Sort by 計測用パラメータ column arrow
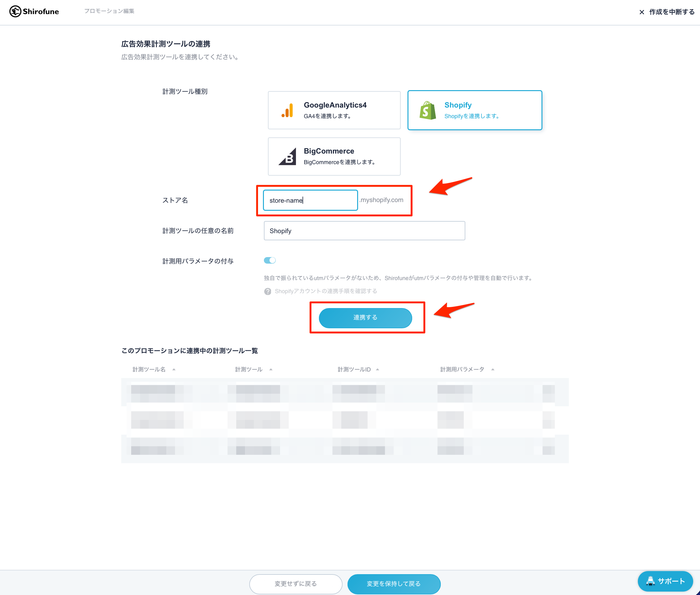Screen dimensions: 700x595 pyautogui.click(x=493, y=369)
